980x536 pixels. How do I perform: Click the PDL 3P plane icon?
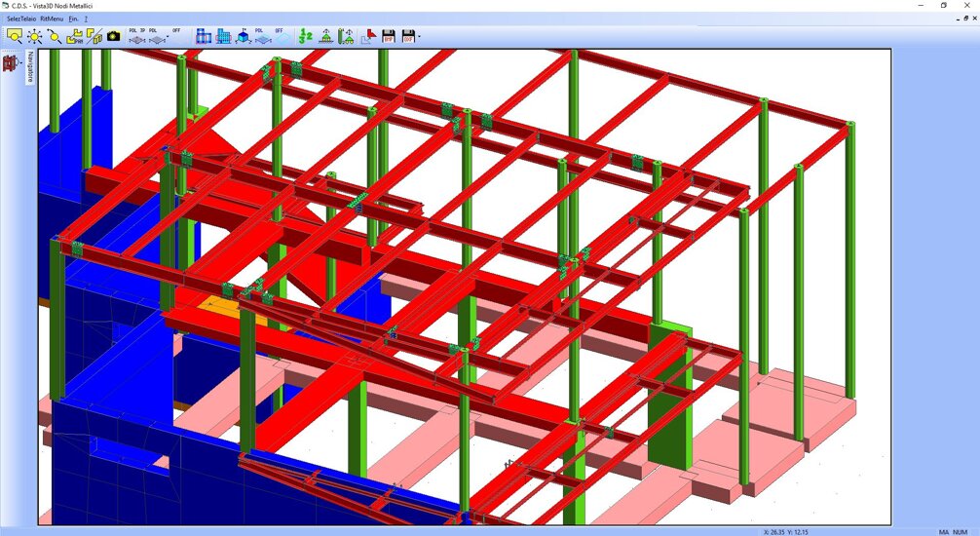(x=137, y=35)
